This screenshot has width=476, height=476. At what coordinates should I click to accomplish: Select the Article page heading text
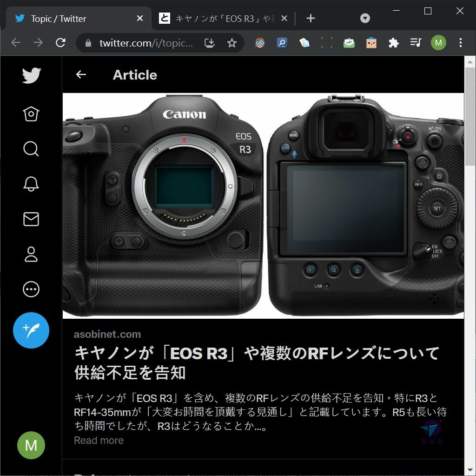click(135, 75)
